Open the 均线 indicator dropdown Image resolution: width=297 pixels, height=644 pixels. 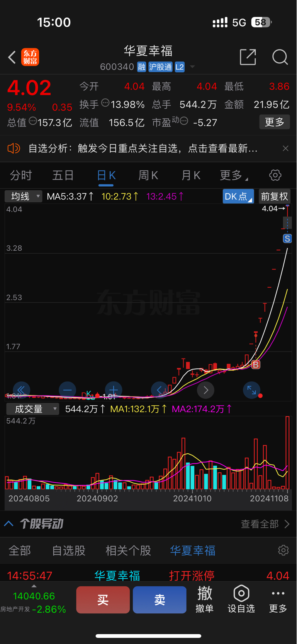[24, 196]
